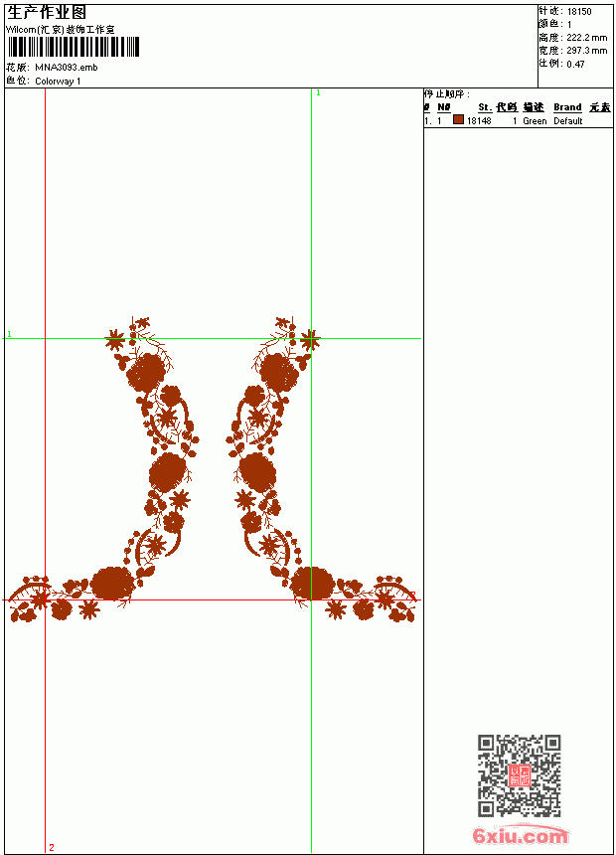Click the barcode under the studio name
This screenshot has width=616, height=855.
click(74, 47)
